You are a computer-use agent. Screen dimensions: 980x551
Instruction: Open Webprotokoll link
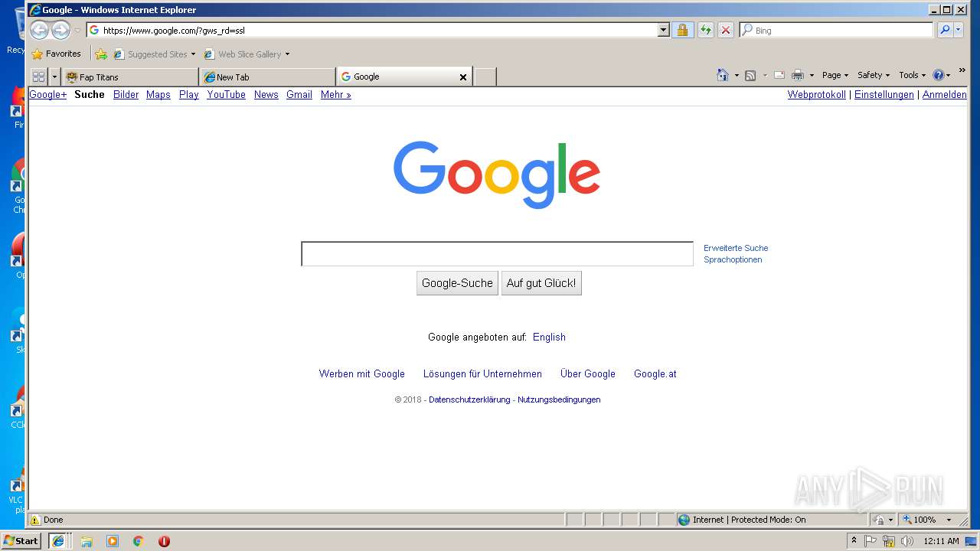[x=817, y=95]
